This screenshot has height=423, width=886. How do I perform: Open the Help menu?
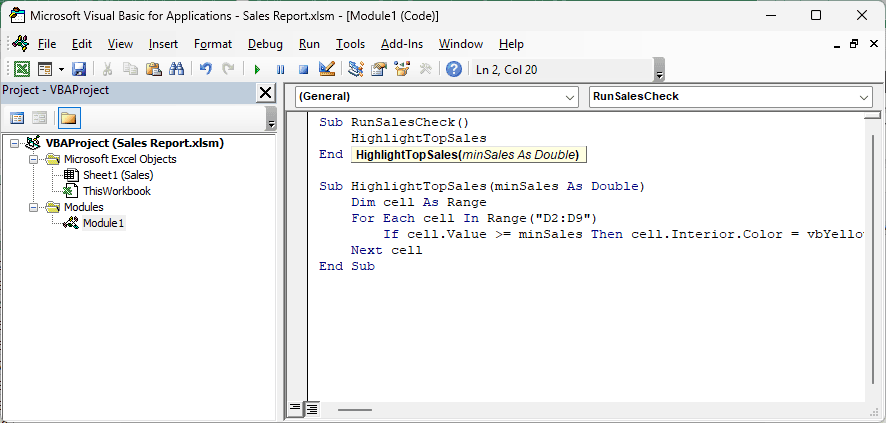(x=511, y=44)
